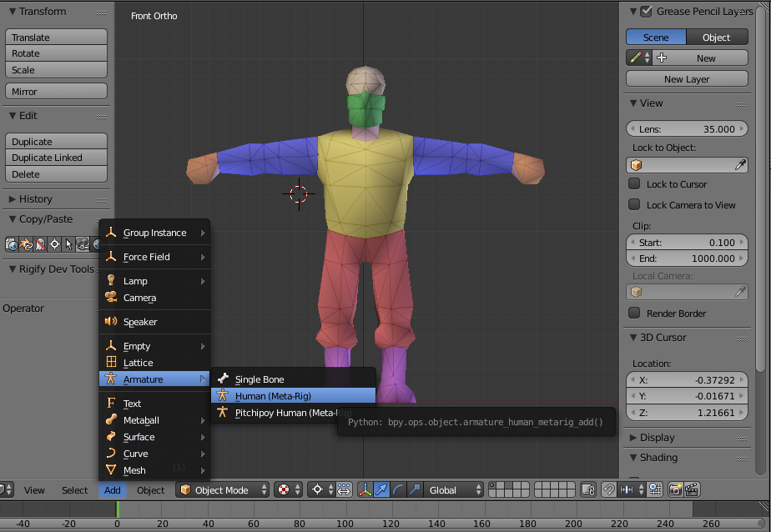Screen dimensions: 771x532
Task: Click the Duplicate Linked button
Action: tap(56, 158)
